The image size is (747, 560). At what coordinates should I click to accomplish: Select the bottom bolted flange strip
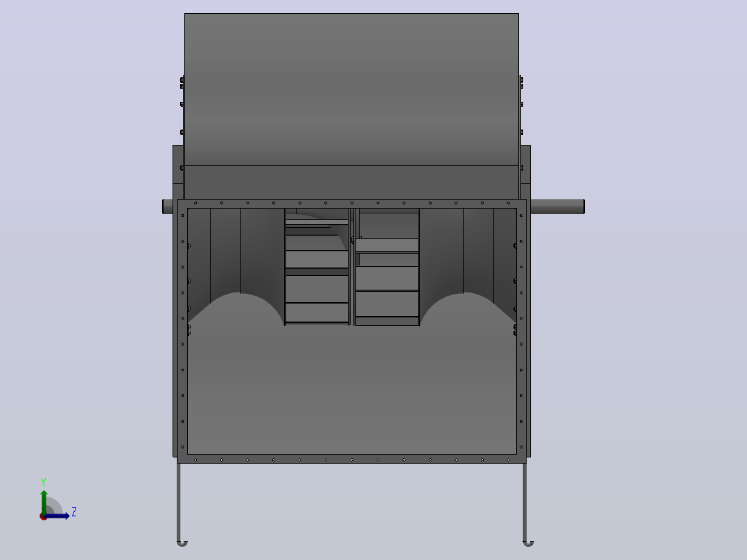(x=351, y=460)
